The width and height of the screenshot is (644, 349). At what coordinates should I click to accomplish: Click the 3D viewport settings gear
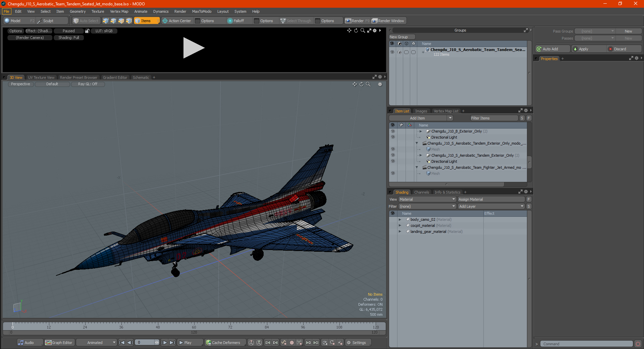pyautogui.click(x=380, y=84)
